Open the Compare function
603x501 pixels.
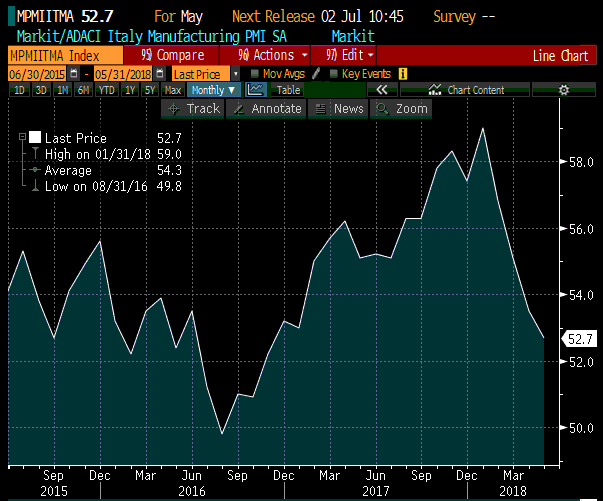(172, 55)
